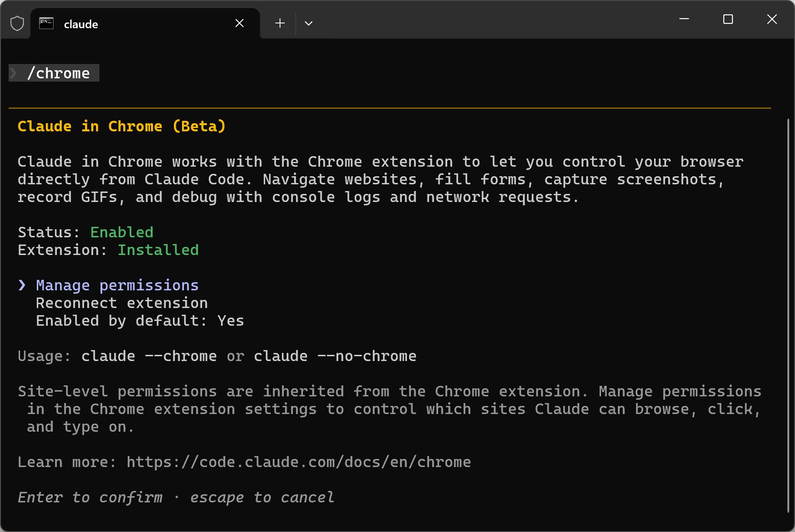Click the shield icon in the title bar
795x532 pixels.
click(17, 23)
